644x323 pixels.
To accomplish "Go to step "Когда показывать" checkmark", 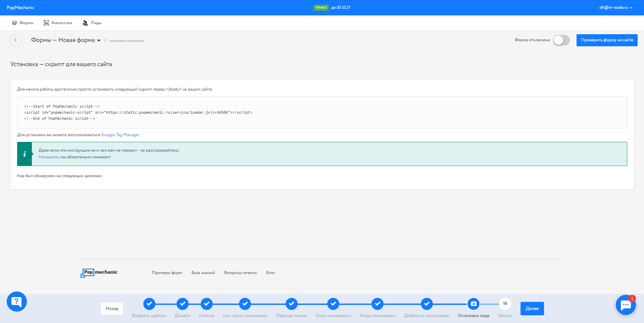I will [378, 304].
